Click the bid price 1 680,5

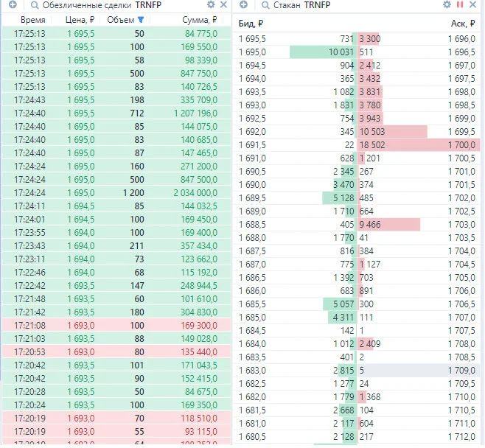coord(252,437)
